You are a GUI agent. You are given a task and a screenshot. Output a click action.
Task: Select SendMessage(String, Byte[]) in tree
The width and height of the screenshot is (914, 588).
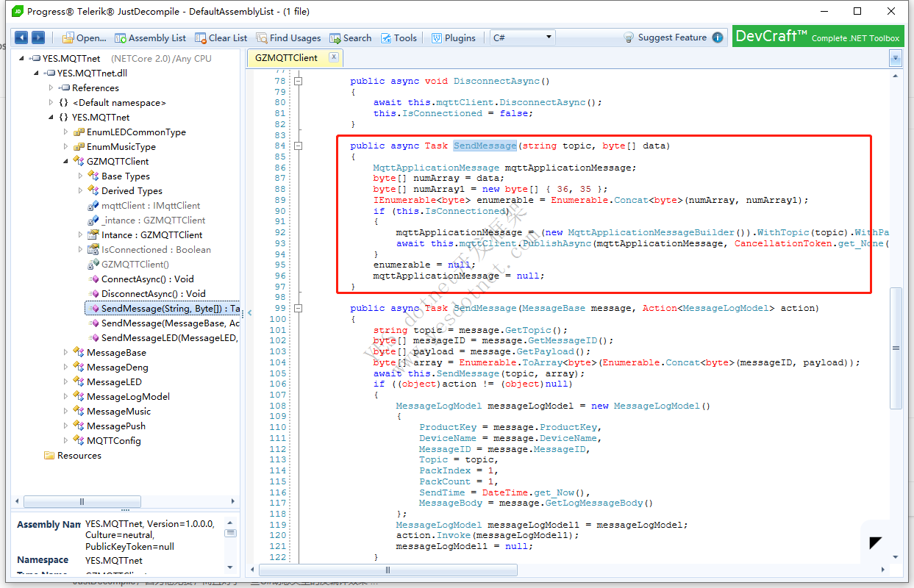163,308
